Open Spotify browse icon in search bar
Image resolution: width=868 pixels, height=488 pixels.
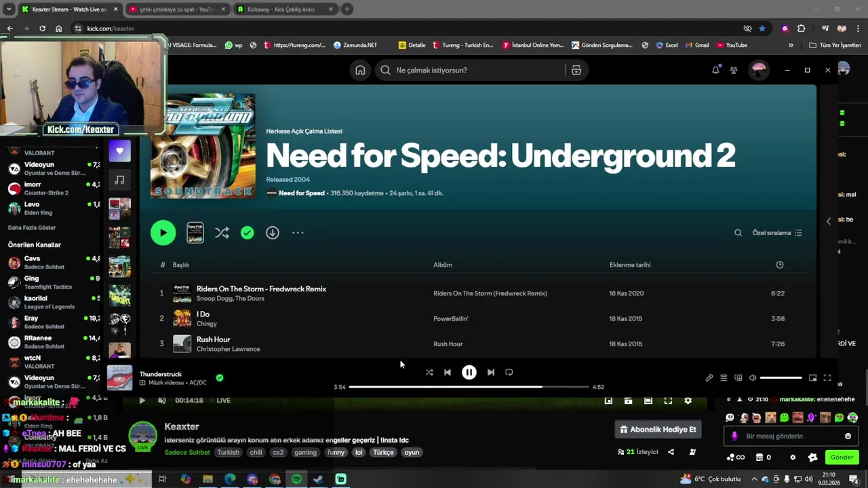tap(576, 70)
